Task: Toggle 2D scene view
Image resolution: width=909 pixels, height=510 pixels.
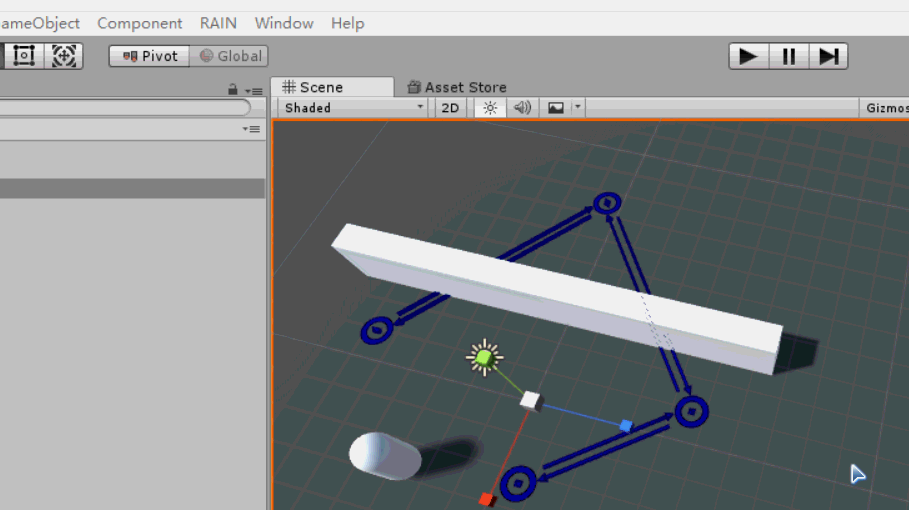Action: pos(450,108)
